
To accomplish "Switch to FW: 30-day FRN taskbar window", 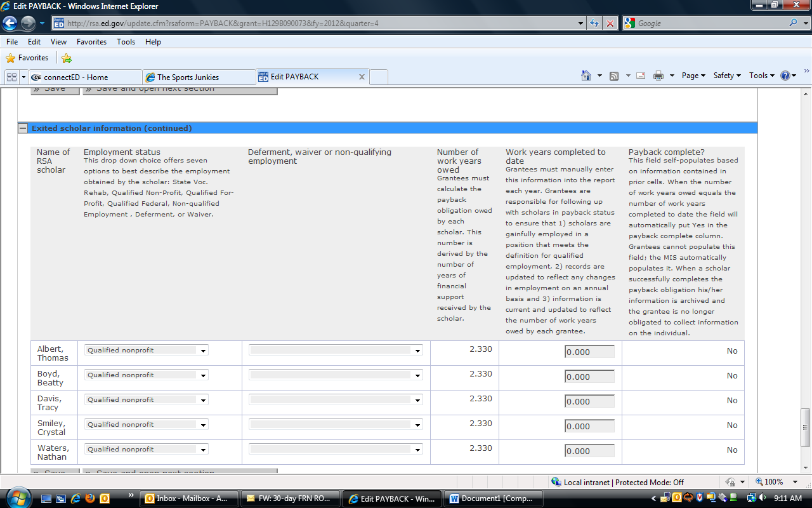I will click(290, 498).
